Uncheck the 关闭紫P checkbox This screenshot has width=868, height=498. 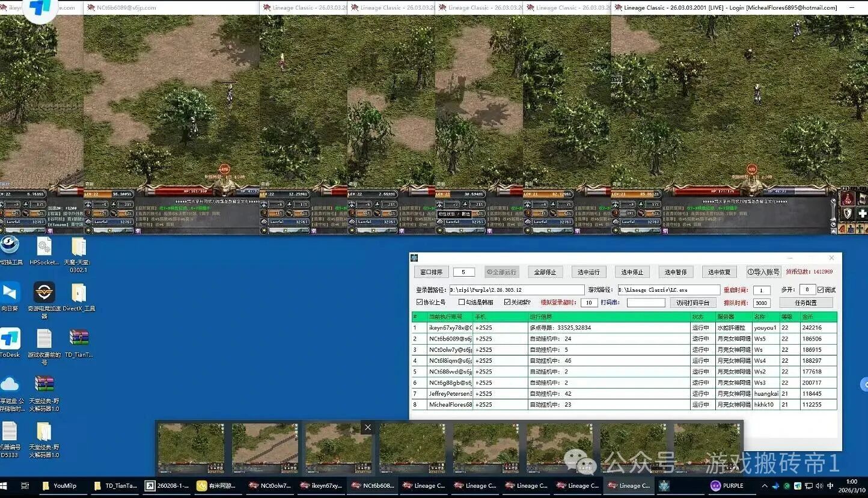coord(507,303)
